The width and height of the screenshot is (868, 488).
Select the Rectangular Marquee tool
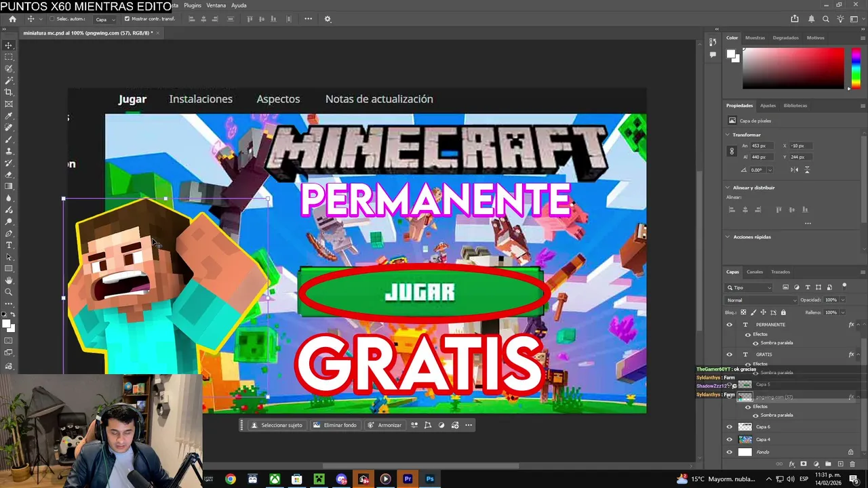9,57
